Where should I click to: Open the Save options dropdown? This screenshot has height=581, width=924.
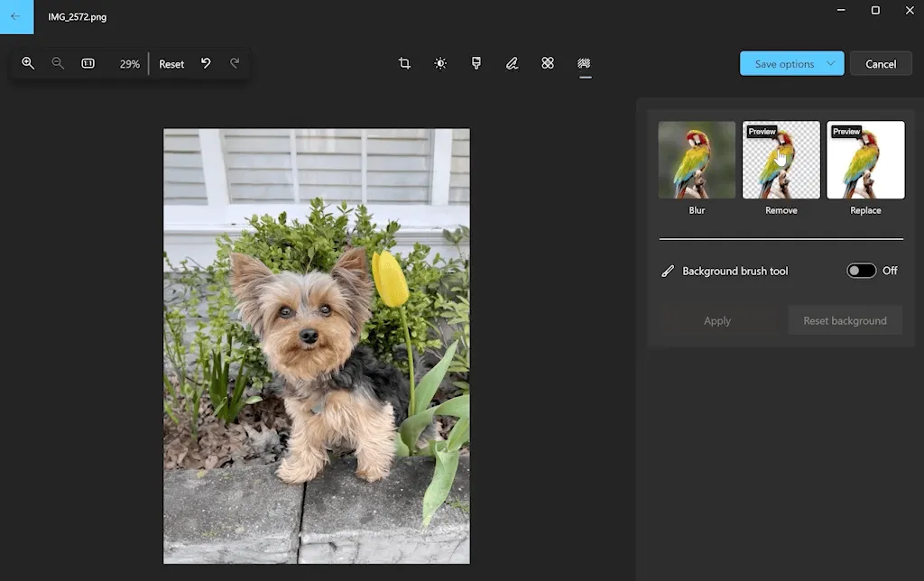point(791,63)
